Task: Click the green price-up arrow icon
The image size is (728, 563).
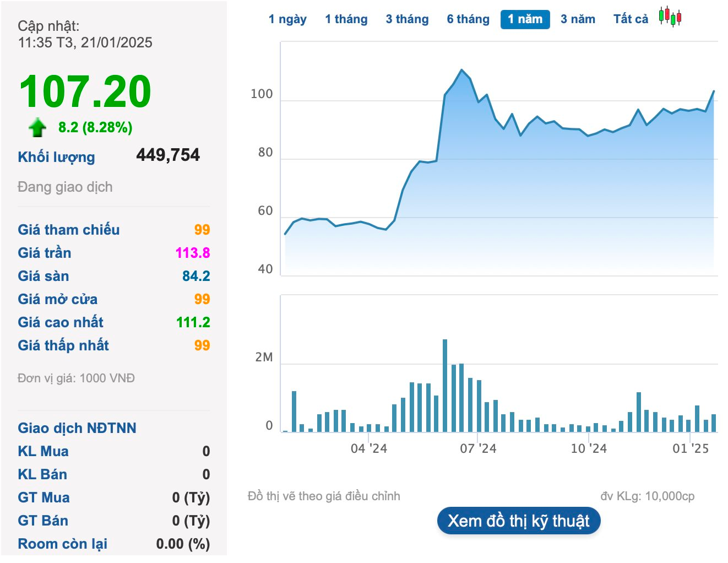Action: click(x=37, y=127)
